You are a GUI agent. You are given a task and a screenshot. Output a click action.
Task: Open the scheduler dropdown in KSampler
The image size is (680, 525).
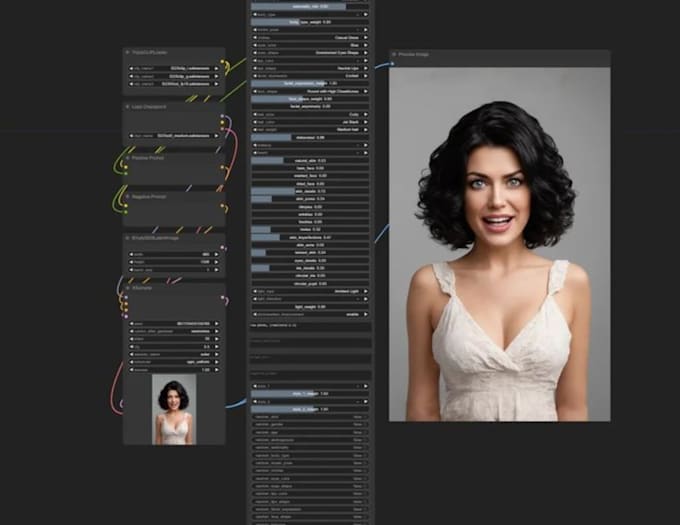(175, 361)
